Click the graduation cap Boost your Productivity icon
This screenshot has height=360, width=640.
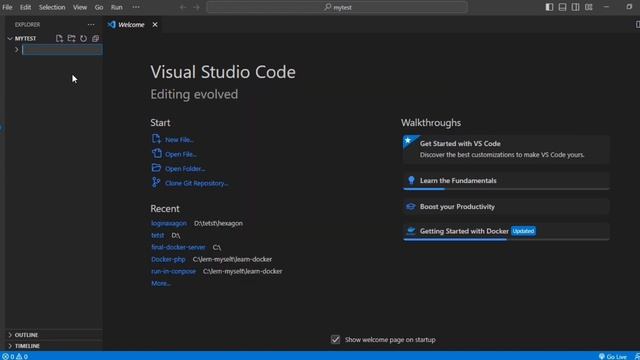tap(411, 207)
